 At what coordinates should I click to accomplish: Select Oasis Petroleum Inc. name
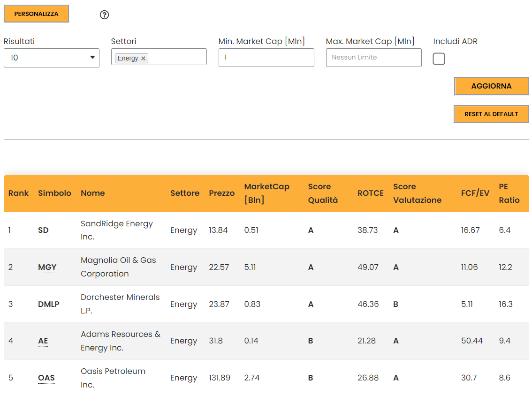pyautogui.click(x=113, y=378)
